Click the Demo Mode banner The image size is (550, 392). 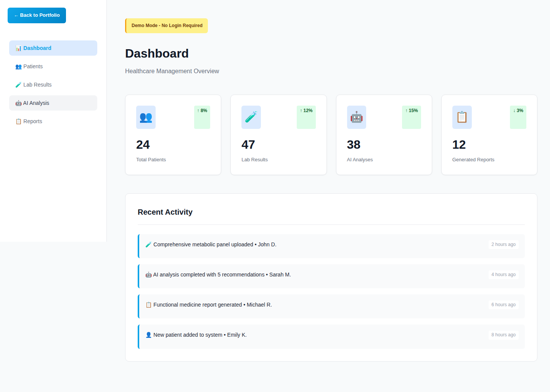point(166,26)
